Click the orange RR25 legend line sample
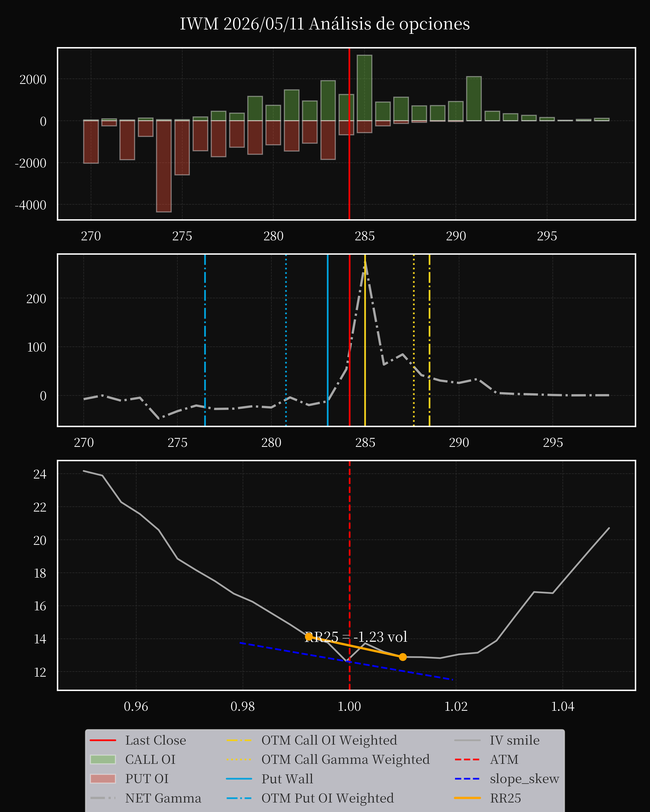650x812 pixels. [467, 798]
